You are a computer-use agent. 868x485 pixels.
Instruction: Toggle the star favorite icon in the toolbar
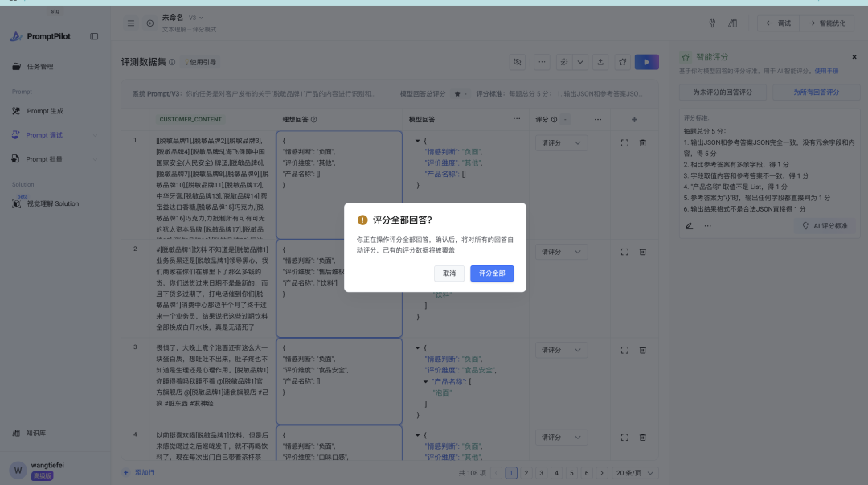pos(622,63)
